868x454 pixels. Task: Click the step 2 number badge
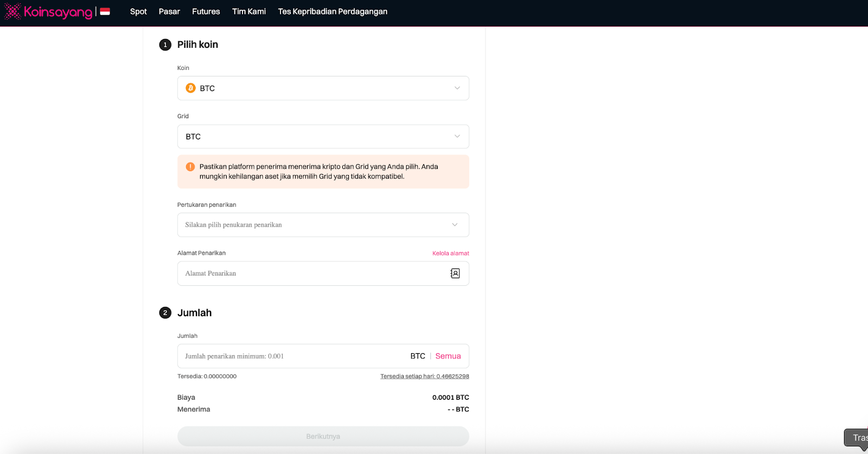165,313
